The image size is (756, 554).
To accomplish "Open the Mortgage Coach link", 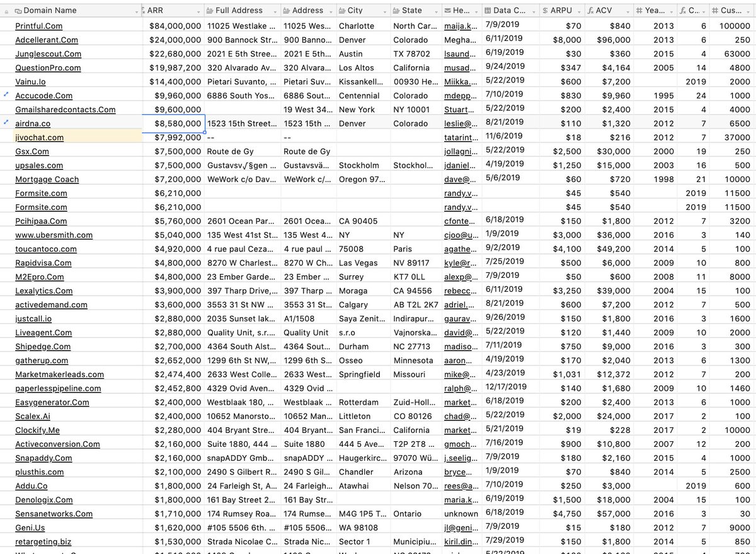I will click(x=47, y=180).
